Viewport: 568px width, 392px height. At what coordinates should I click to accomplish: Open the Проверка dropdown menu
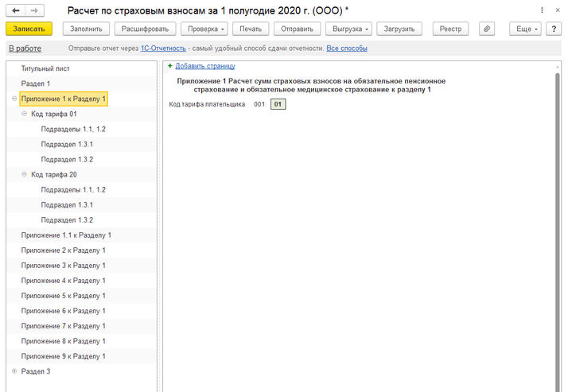(x=207, y=29)
